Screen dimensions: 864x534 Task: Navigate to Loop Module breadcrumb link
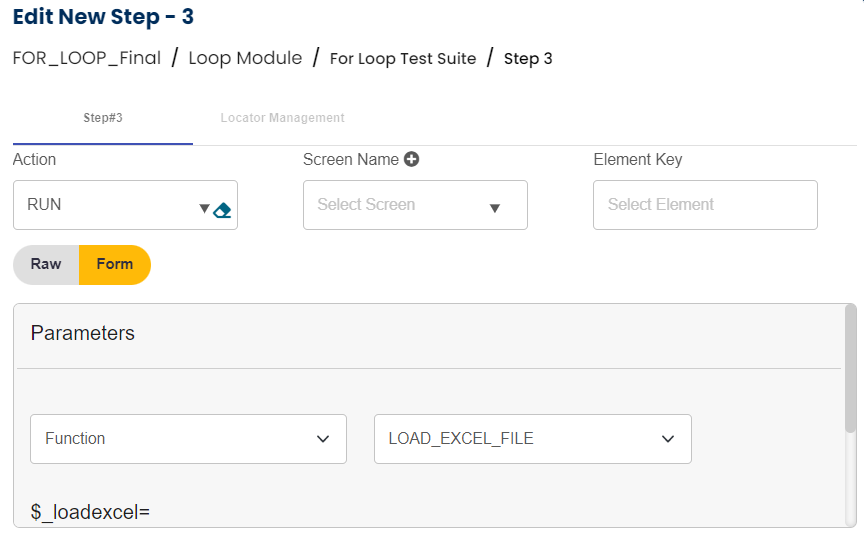tap(245, 58)
